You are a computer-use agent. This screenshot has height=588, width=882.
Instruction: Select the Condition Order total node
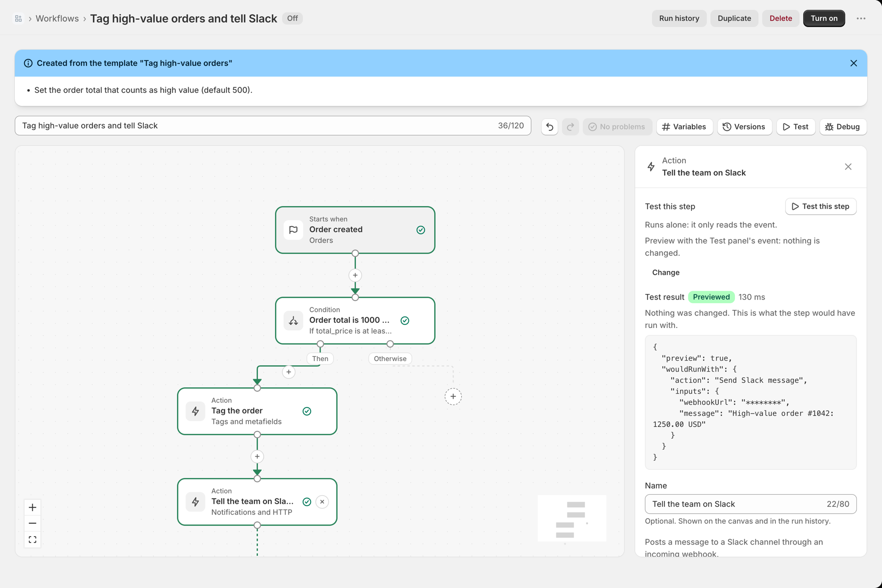(355, 320)
